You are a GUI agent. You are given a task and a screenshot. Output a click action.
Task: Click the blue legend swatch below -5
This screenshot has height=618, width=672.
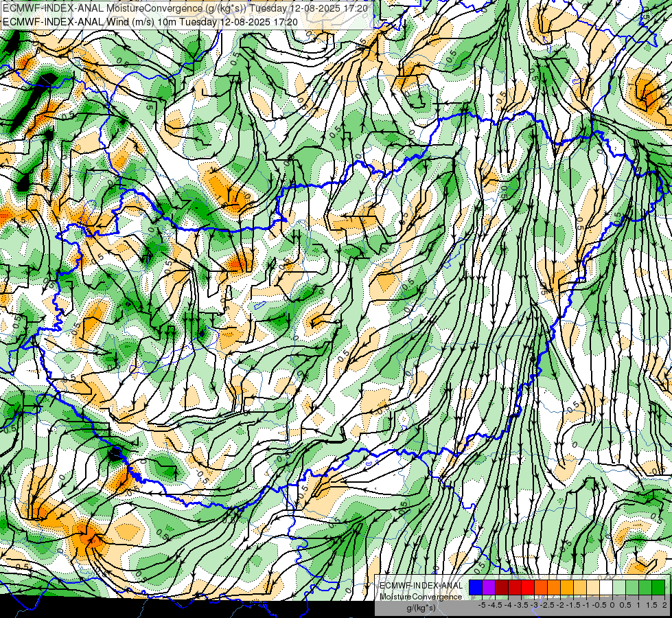476,587
